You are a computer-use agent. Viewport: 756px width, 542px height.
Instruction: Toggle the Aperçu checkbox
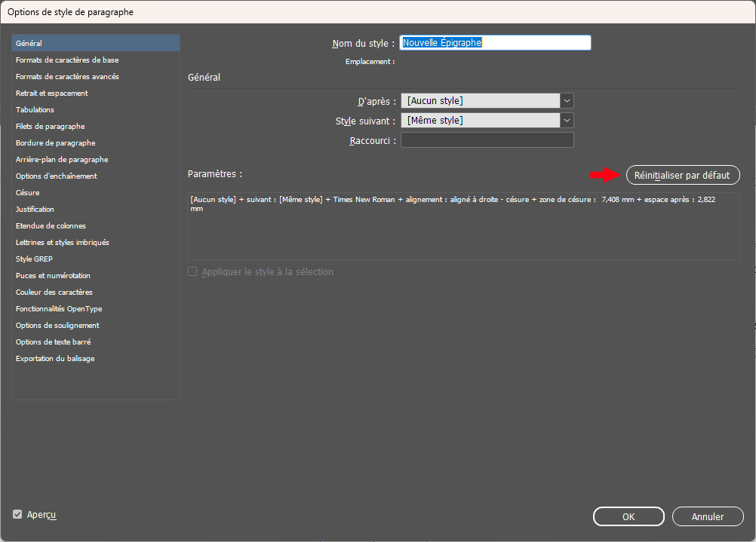point(17,514)
